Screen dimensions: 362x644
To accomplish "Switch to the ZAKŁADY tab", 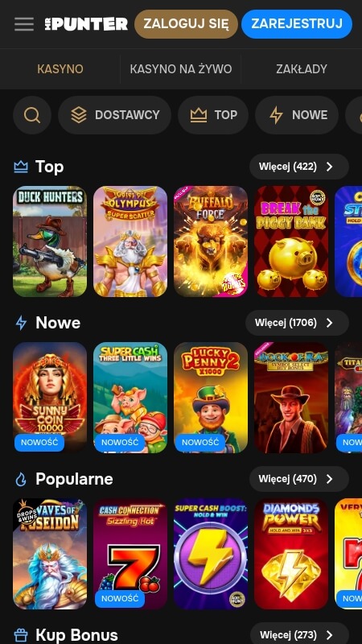I will 302,69.
